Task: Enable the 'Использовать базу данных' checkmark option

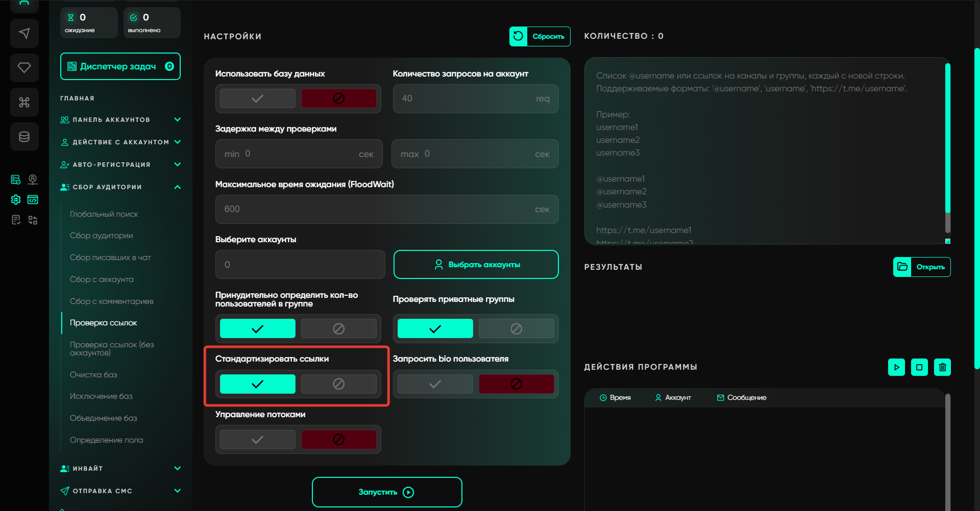Action: 257,98
